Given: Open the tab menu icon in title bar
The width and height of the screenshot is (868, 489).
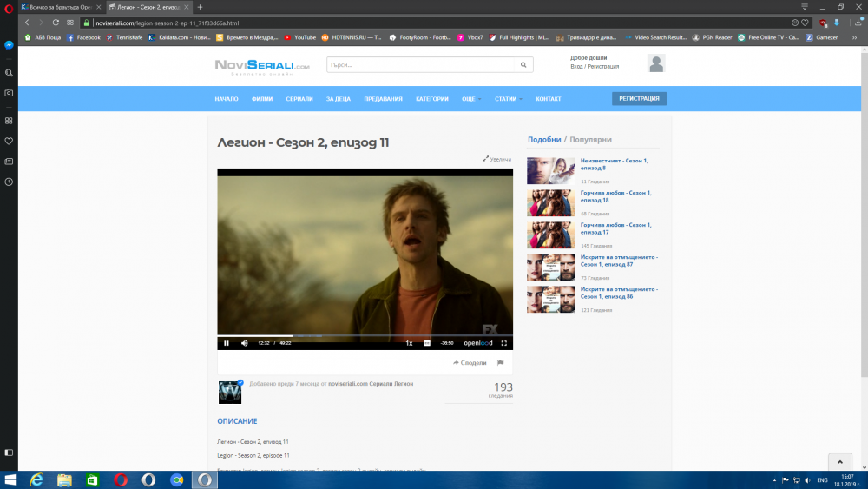Looking at the screenshot, I should [x=805, y=7].
